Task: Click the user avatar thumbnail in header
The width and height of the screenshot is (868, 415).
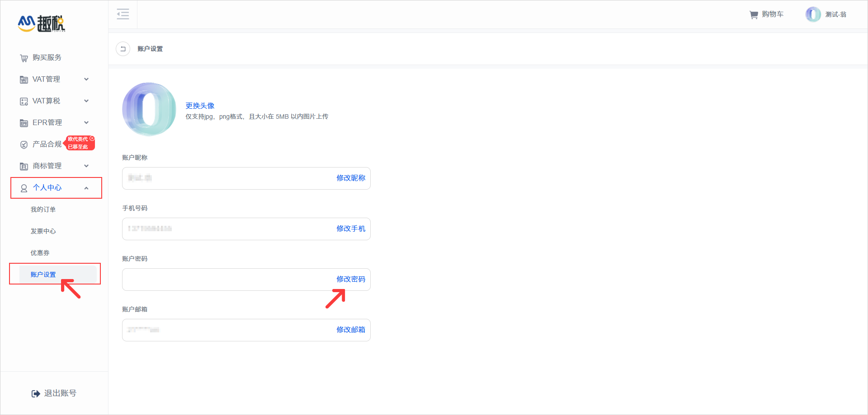Action: (x=812, y=14)
